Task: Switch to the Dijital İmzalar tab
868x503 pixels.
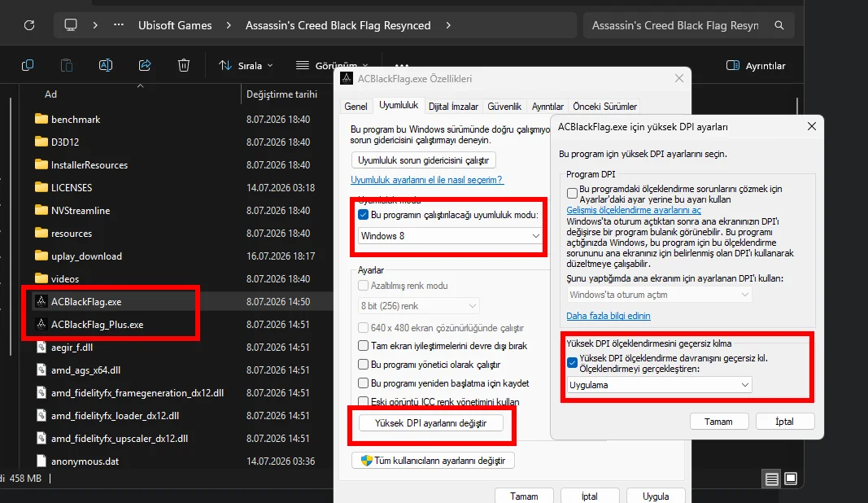Action: coord(453,107)
